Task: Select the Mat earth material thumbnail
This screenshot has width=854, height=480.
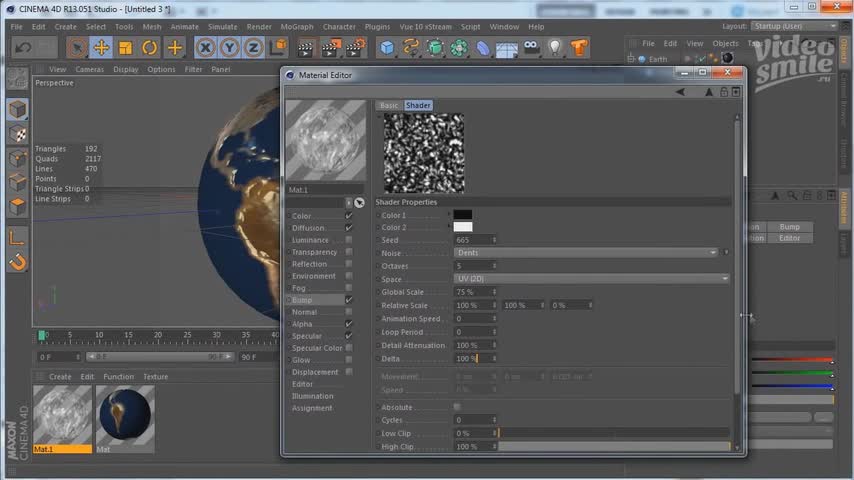Action: click(x=124, y=414)
